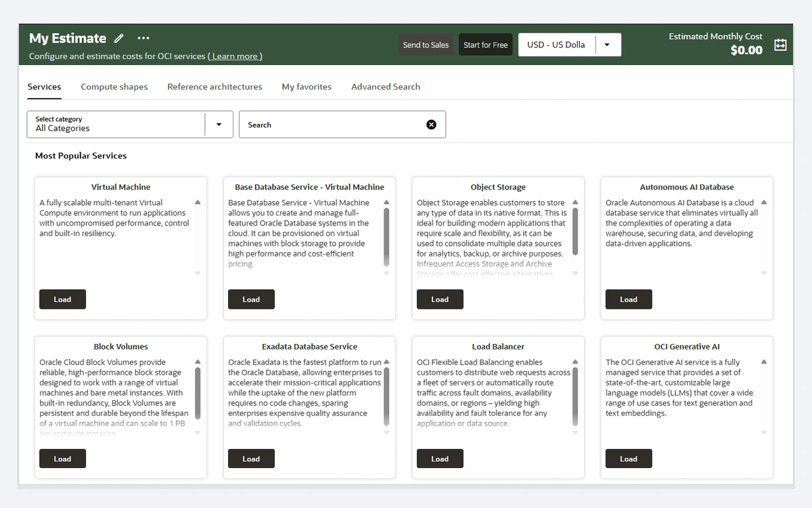Load the Base Database Service - Virtual Machine

[x=251, y=299]
